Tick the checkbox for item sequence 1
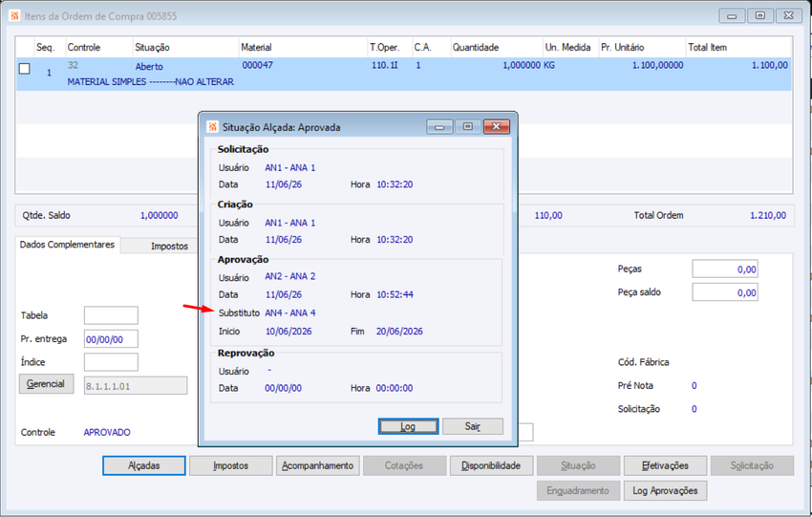 pyautogui.click(x=24, y=69)
